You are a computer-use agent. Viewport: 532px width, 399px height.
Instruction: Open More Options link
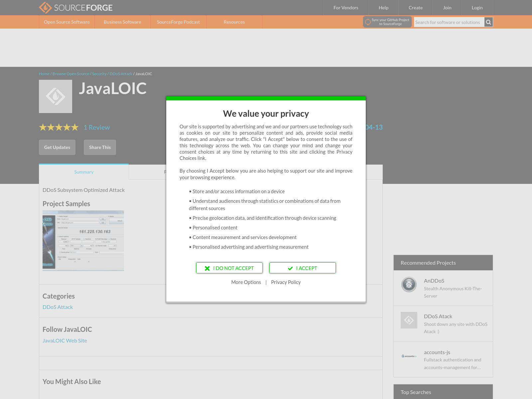(x=246, y=282)
